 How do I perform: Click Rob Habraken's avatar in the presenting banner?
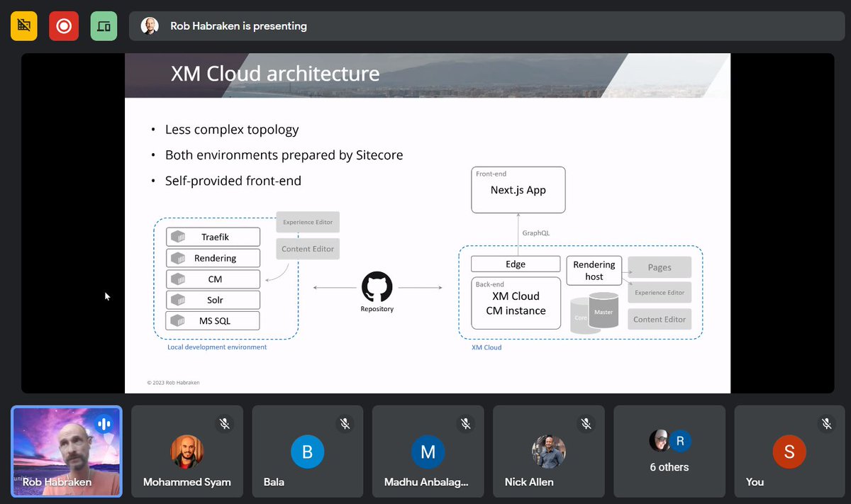tap(150, 26)
